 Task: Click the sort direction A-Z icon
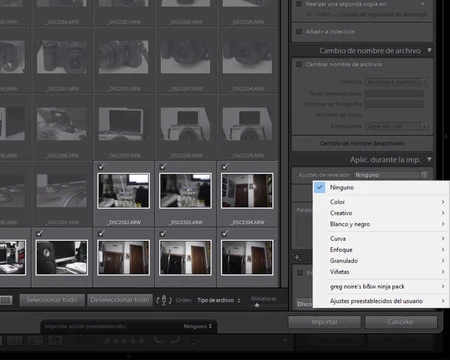point(164,300)
